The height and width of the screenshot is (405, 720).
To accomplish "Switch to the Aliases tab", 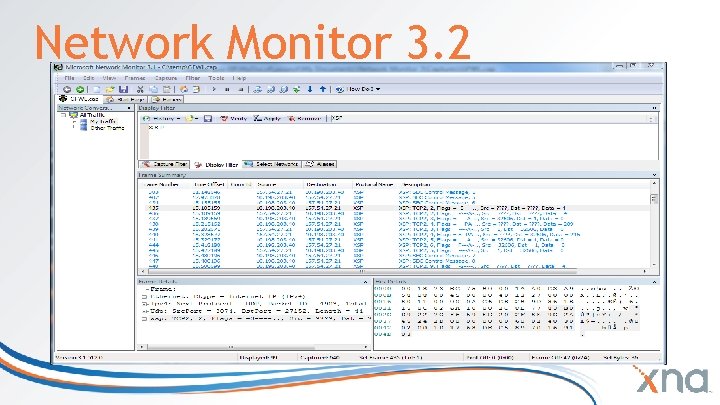I will [320, 164].
